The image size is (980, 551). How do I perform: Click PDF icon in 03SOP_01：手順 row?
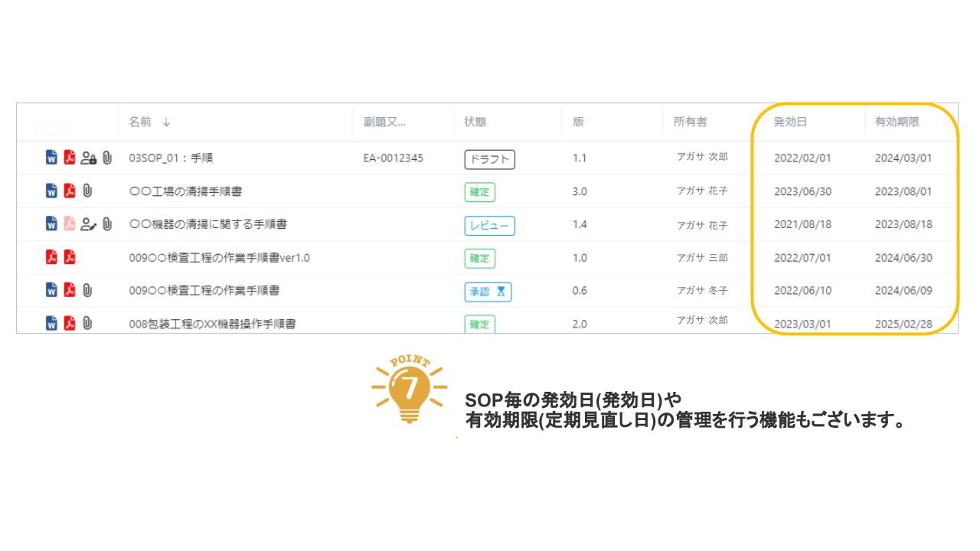pyautogui.click(x=70, y=158)
